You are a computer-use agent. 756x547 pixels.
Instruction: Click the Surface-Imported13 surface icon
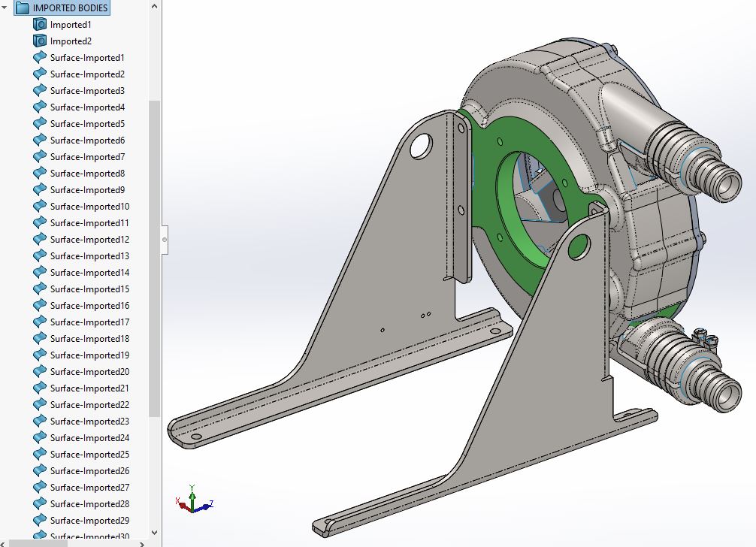click(40, 255)
